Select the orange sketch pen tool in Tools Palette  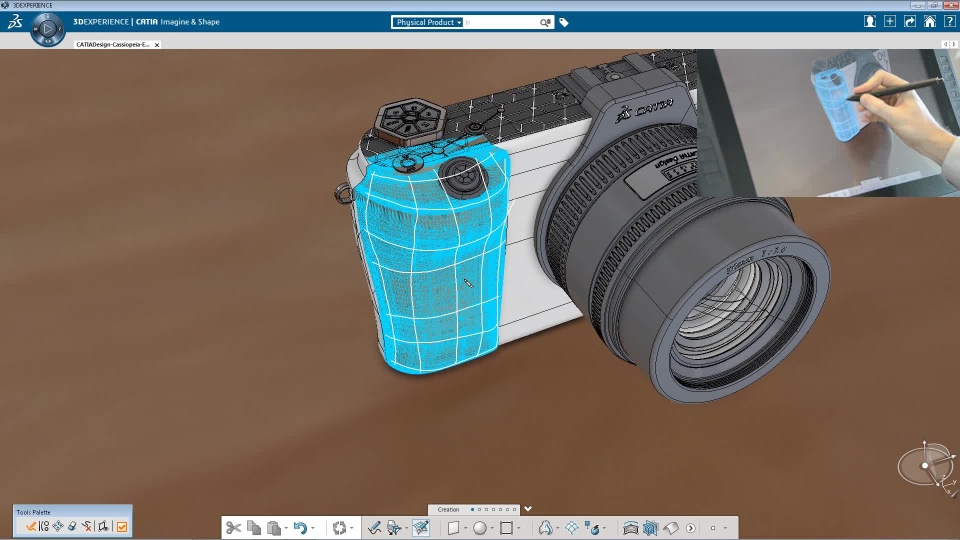(30, 526)
